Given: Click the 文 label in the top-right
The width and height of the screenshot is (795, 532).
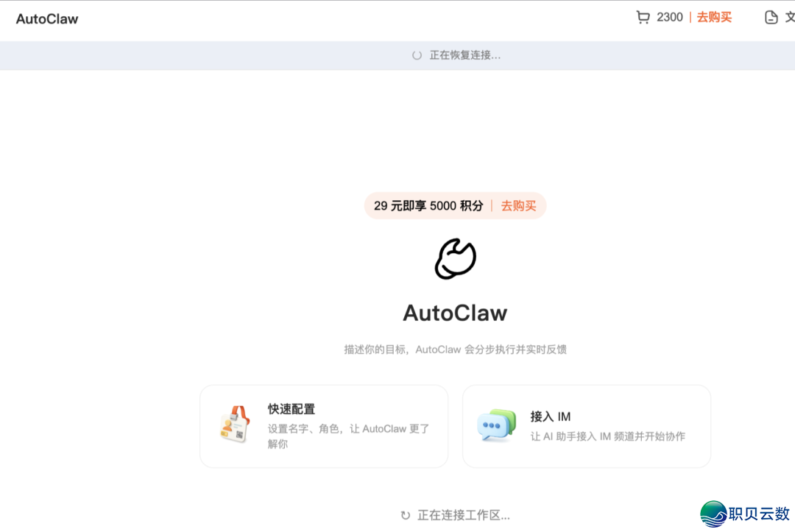Looking at the screenshot, I should [x=790, y=16].
